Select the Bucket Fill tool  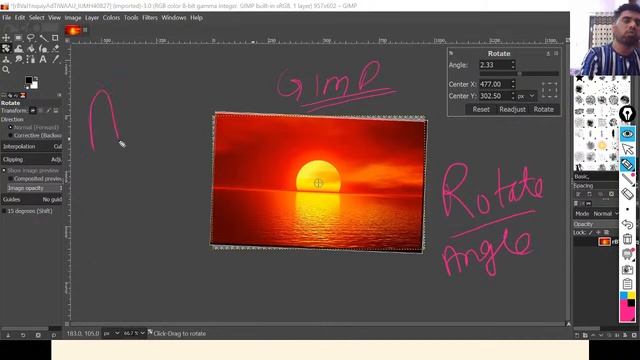click(31, 49)
